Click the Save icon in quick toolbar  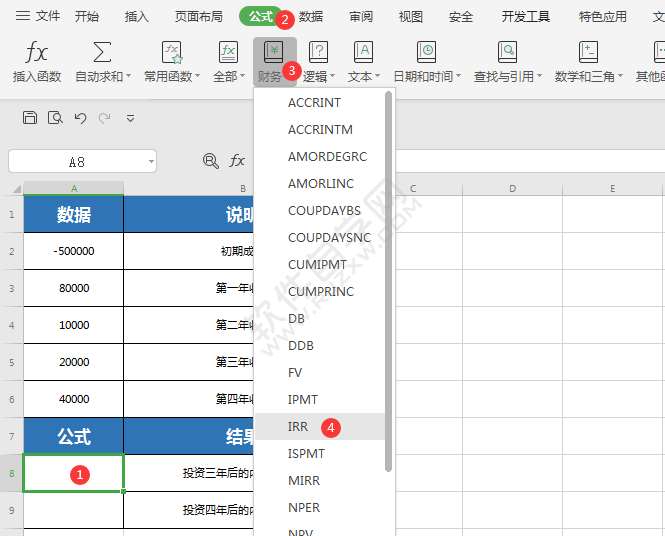point(30,117)
